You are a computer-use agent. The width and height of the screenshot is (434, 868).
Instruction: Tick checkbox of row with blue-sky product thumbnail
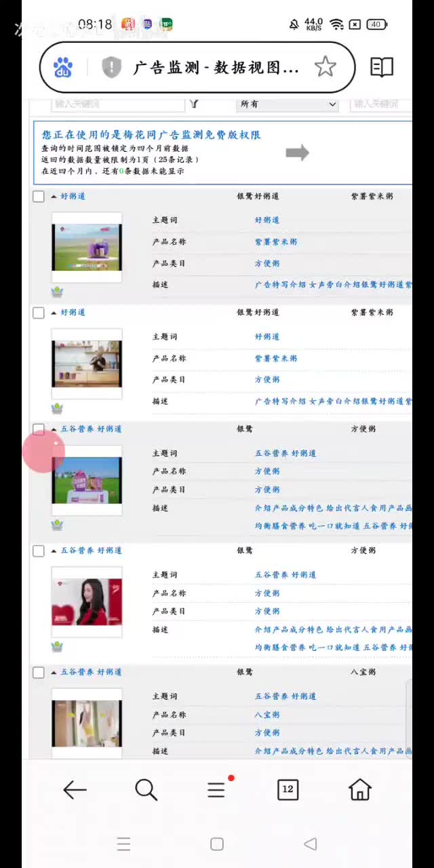pos(39,429)
